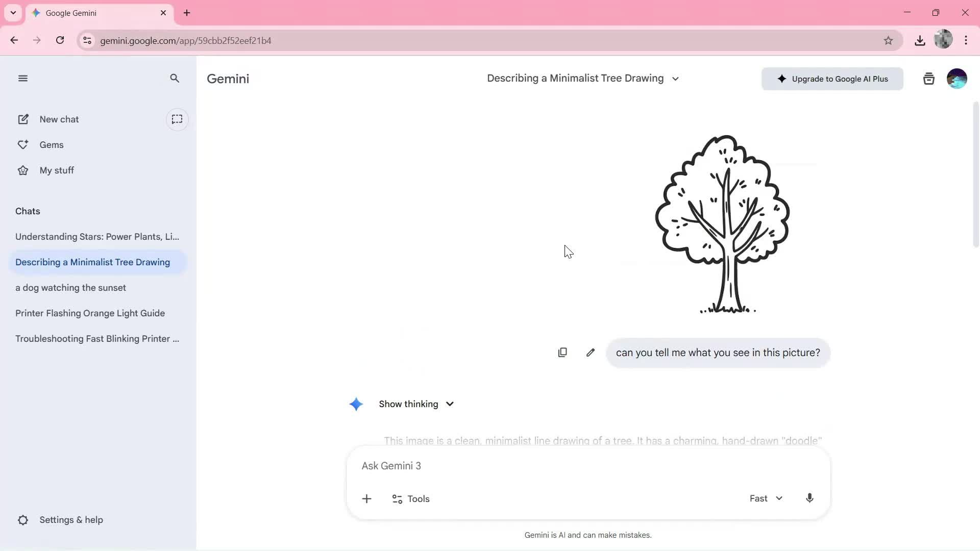Open Settings & help
The image size is (980, 551).
click(x=70, y=520)
